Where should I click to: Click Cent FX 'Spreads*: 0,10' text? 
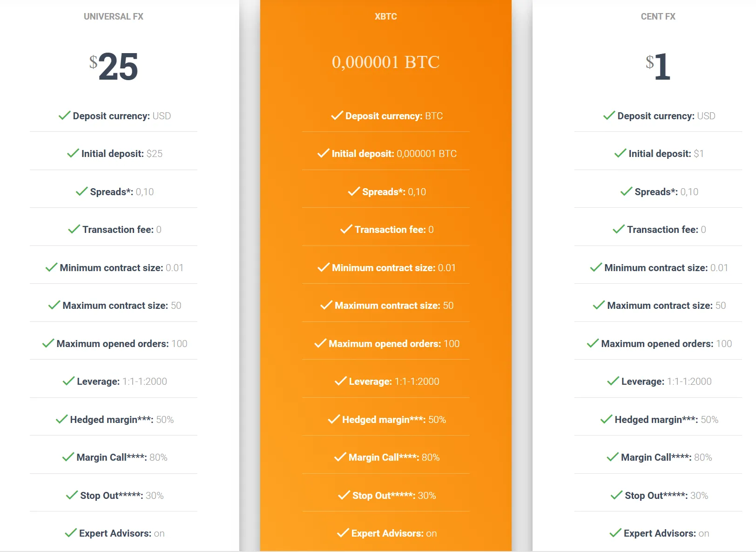coord(667,192)
